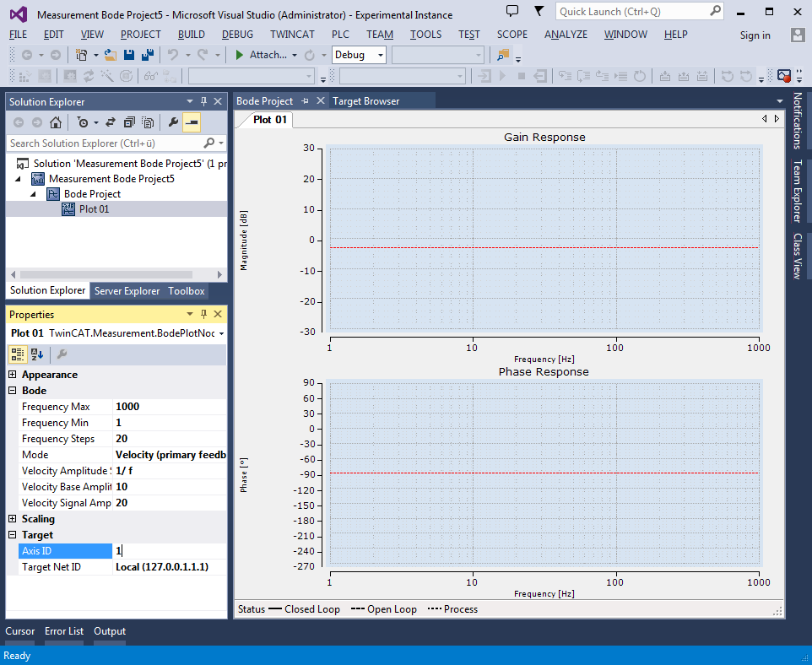The height and width of the screenshot is (665, 812).
Task: Open the Cursor panel tab
Action: tap(19, 630)
